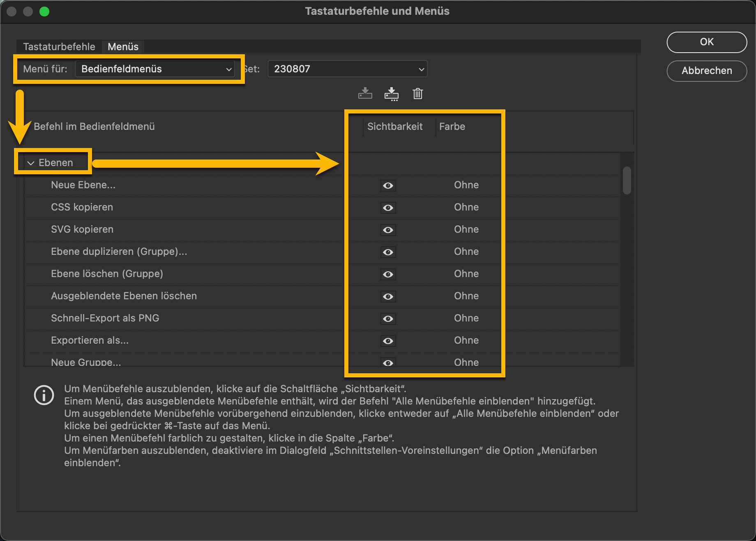Open the Set dropdown showing 230807

[347, 69]
